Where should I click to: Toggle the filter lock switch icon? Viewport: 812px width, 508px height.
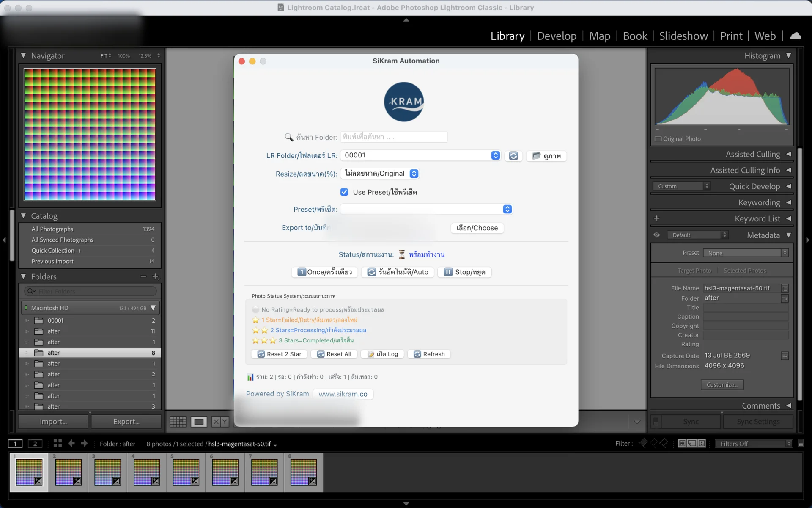coord(801,443)
